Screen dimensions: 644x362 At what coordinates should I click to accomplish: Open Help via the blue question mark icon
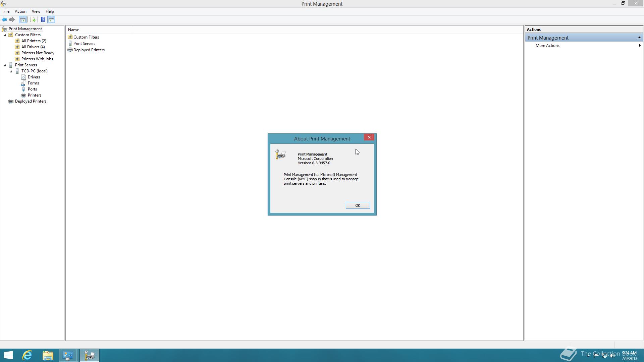coord(43,20)
